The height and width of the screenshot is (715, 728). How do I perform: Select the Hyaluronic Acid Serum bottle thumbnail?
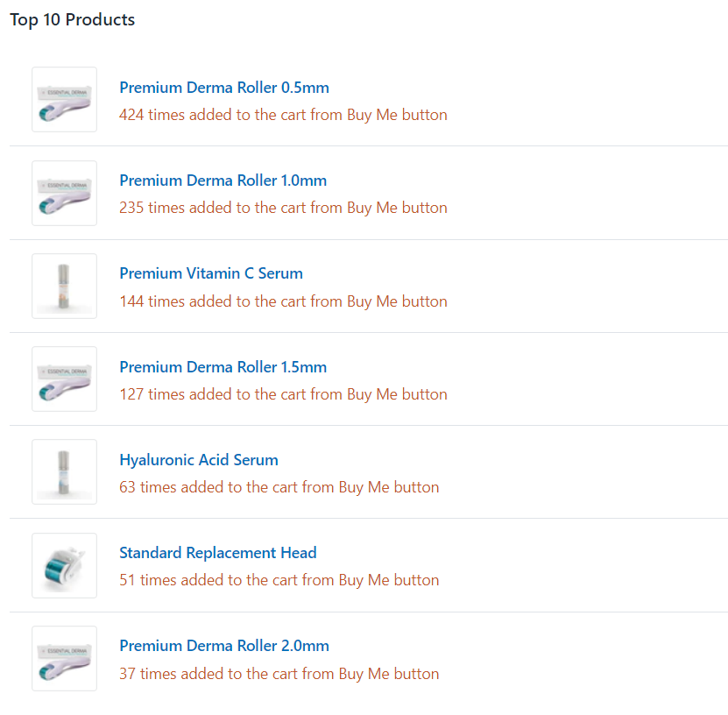(x=65, y=471)
